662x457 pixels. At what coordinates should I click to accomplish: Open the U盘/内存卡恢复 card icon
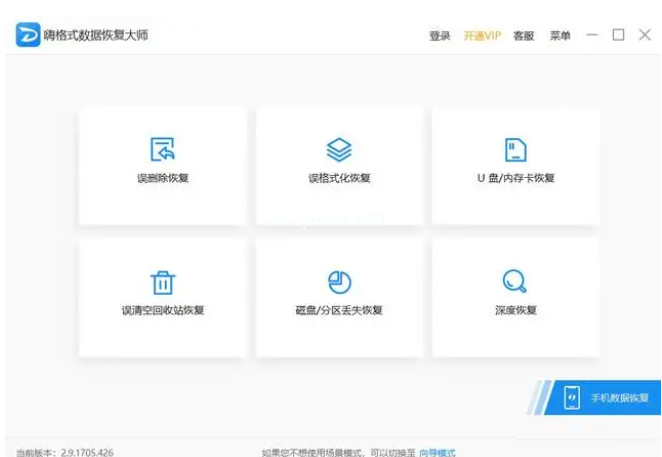(x=515, y=150)
